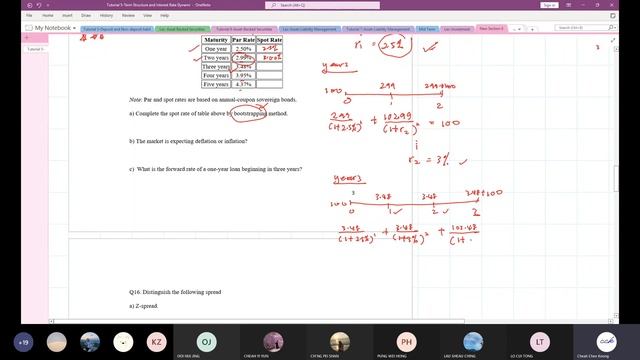The image size is (640, 360).
Task: Open Ribbon Display Options icon
Action: point(569,5)
